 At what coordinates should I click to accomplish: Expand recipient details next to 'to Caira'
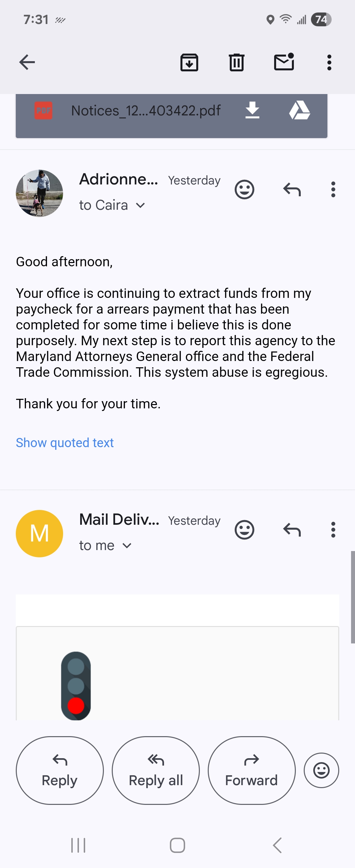click(140, 205)
